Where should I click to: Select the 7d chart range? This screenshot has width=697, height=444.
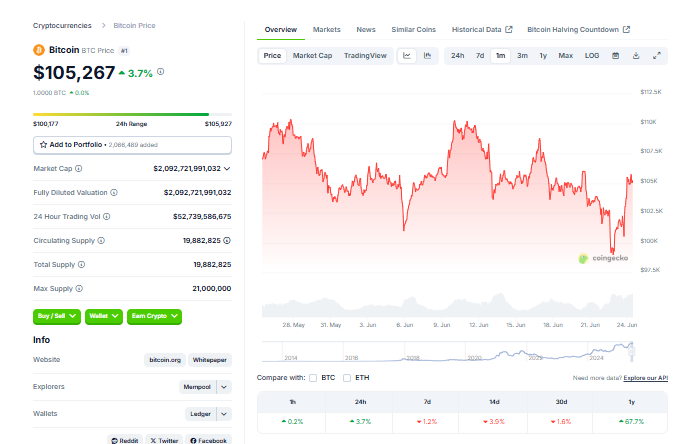[480, 56]
